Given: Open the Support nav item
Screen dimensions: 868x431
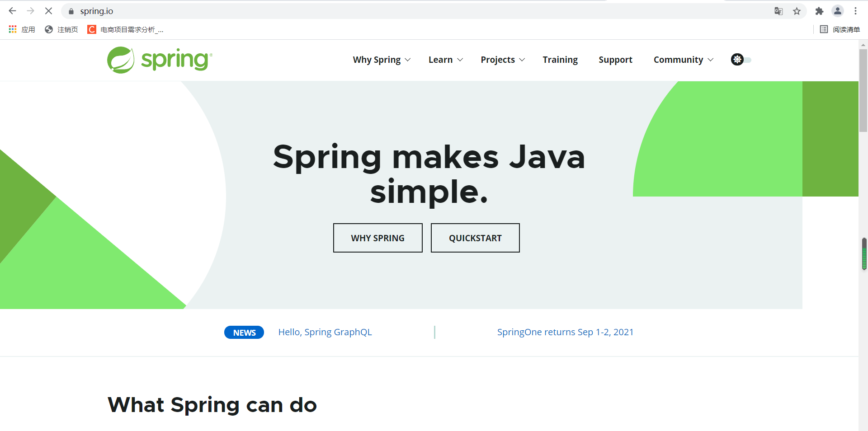Looking at the screenshot, I should tap(615, 60).
